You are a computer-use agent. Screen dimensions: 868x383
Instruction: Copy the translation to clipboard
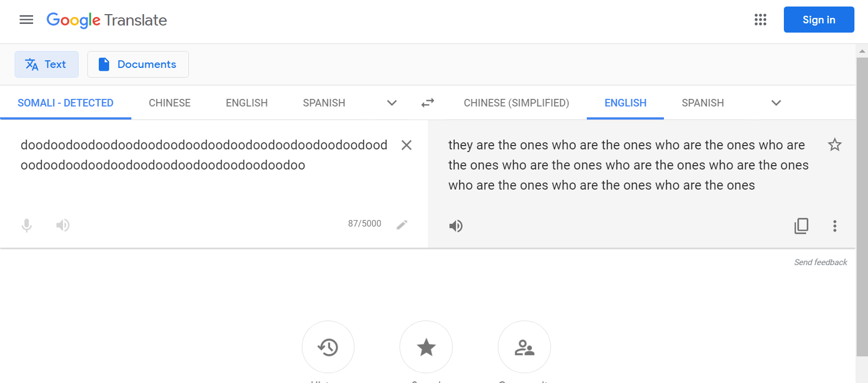click(801, 226)
